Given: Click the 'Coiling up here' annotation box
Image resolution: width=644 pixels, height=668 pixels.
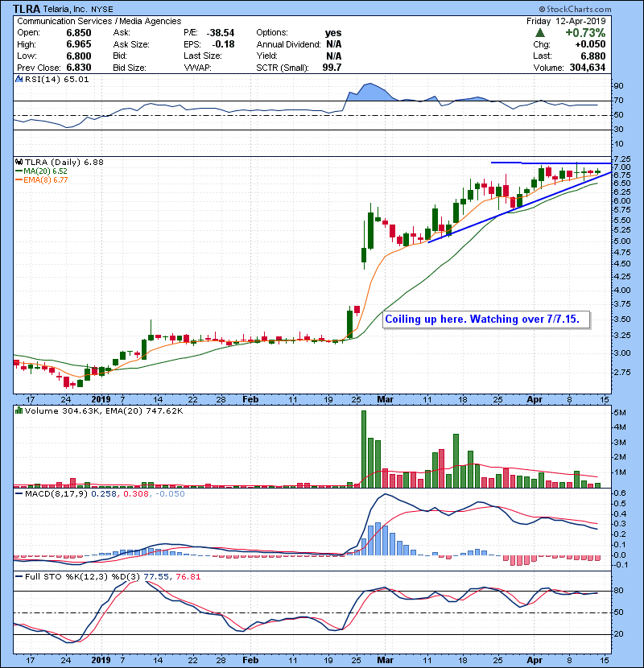Looking at the screenshot, I should coord(486,319).
